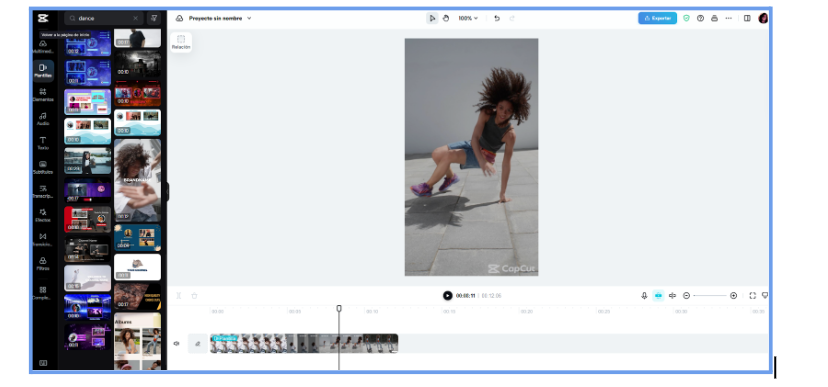Click the delete trash icon above timeline
The image size is (828, 387).
click(x=194, y=296)
